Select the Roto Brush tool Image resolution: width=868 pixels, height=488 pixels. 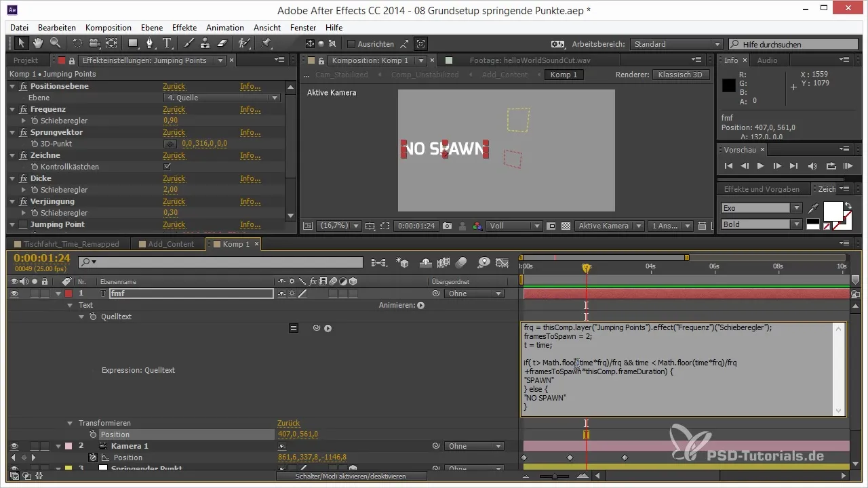[244, 43]
